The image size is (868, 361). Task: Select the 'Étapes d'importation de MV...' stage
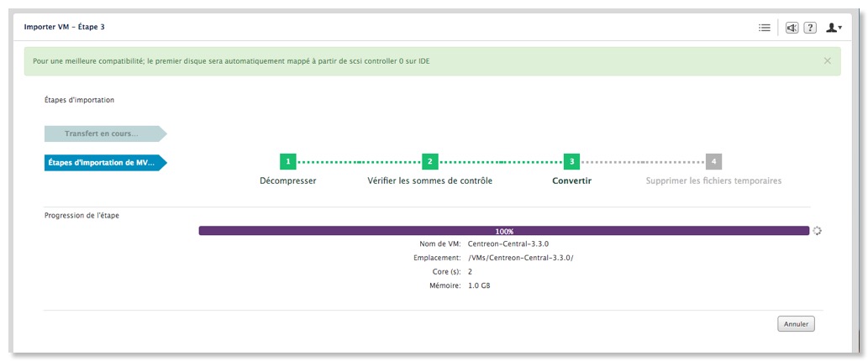coord(106,163)
